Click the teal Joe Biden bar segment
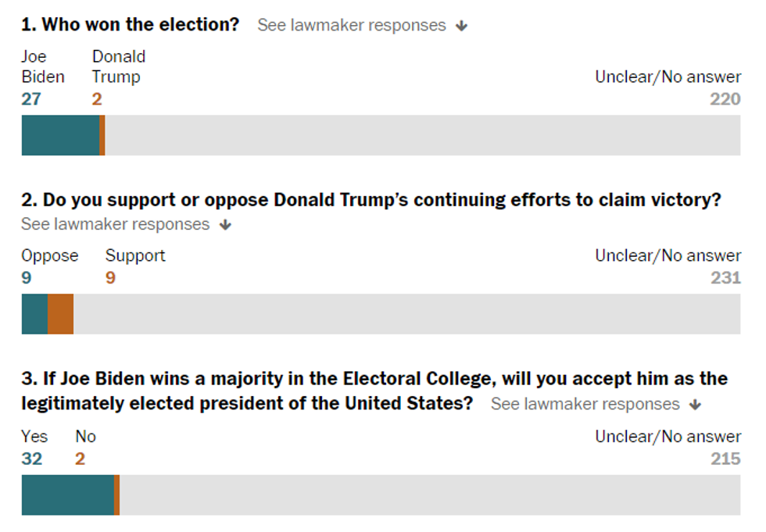The width and height of the screenshot is (766, 532). (x=60, y=136)
